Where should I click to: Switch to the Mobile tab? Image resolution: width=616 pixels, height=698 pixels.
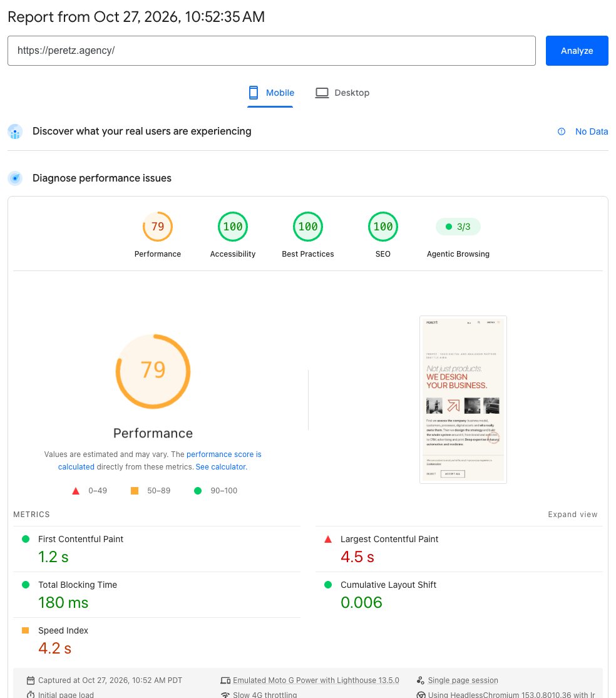tap(270, 93)
